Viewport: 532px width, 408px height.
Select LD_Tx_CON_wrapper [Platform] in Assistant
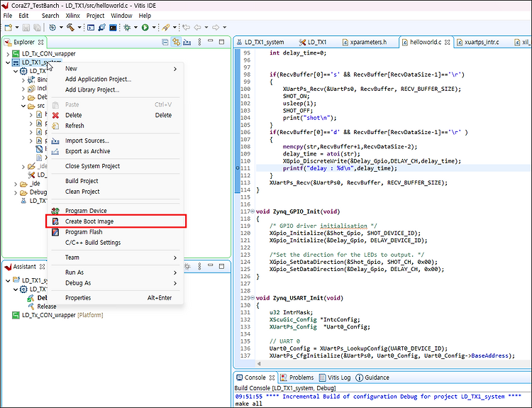62,315
